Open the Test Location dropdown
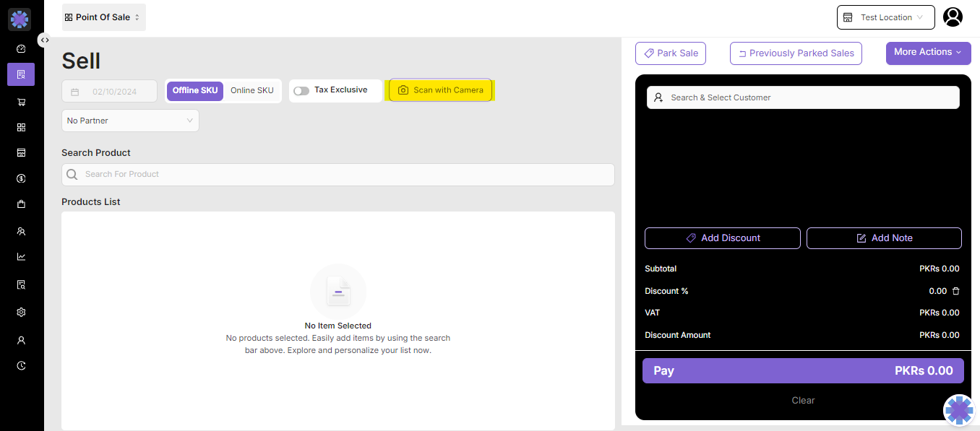The width and height of the screenshot is (980, 431). [885, 17]
